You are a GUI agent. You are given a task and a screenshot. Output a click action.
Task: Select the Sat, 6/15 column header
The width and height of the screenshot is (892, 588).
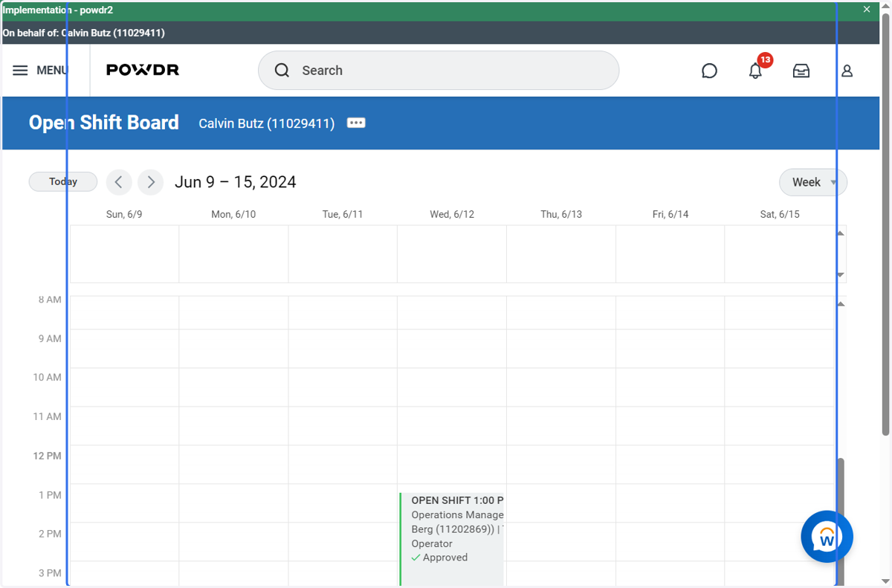click(780, 214)
